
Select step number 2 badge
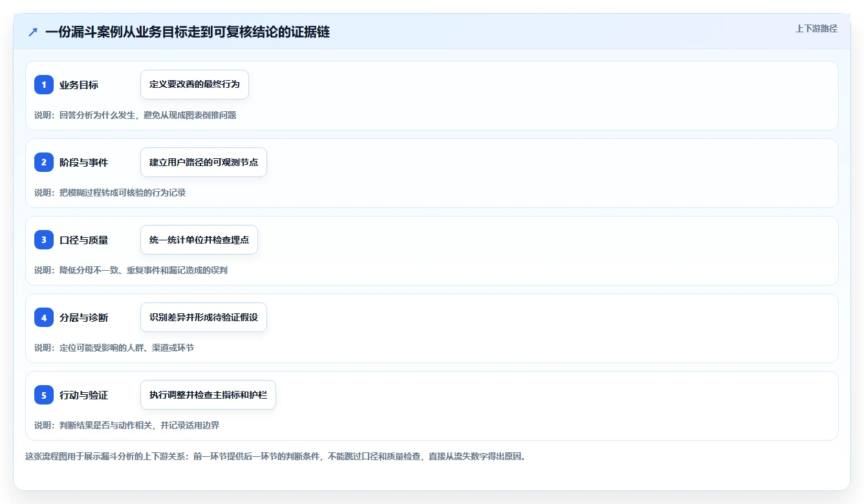44,162
